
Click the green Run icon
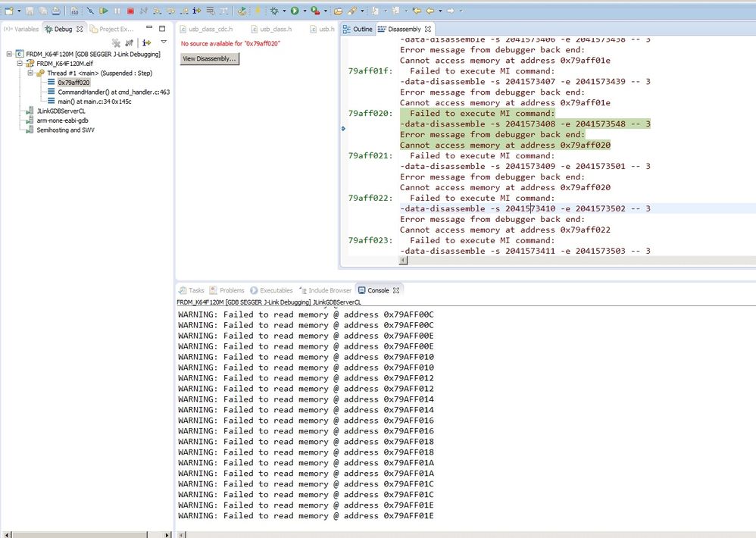click(295, 11)
